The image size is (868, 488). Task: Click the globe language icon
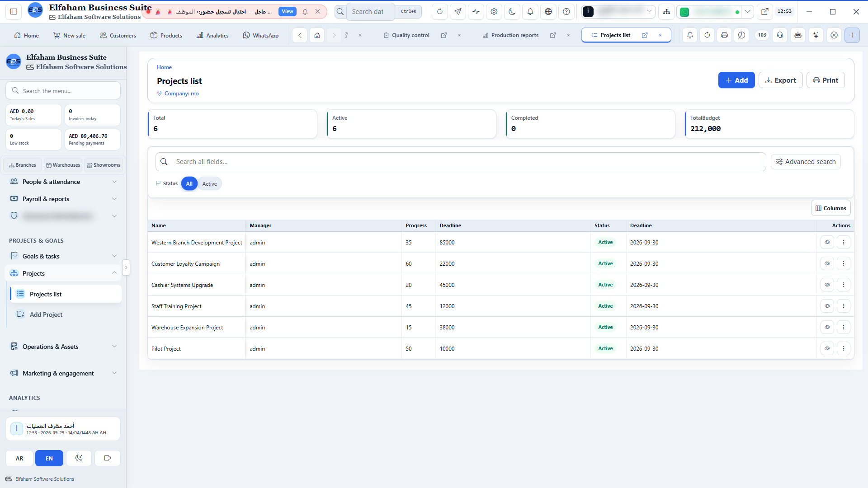(548, 12)
